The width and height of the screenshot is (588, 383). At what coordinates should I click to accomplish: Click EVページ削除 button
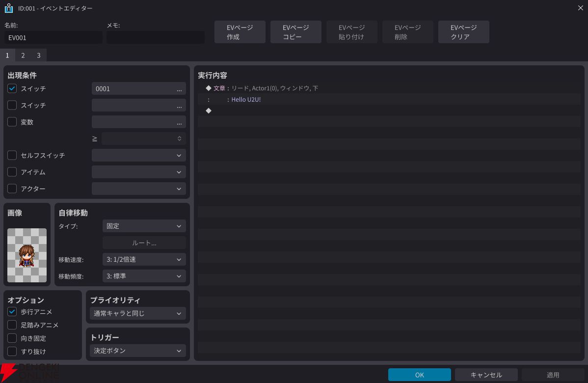coord(408,32)
